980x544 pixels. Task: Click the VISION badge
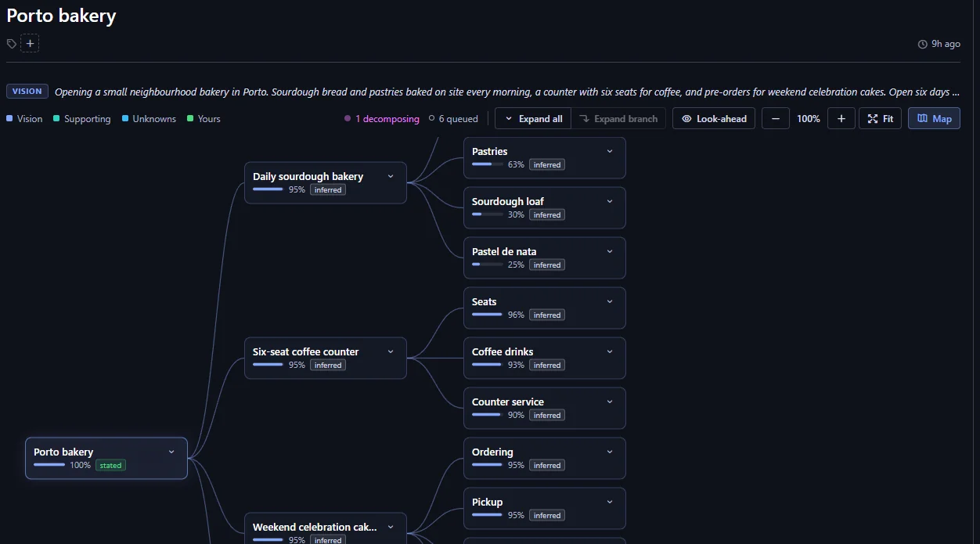(27, 92)
